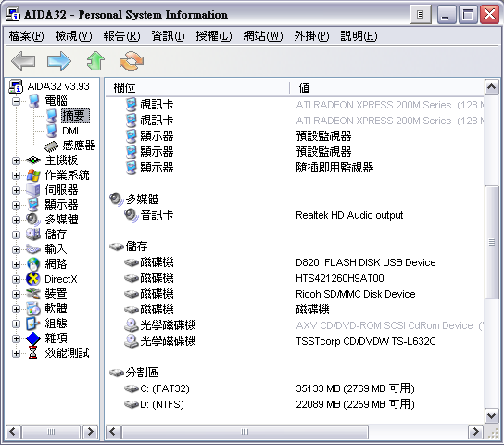Select the 輸入 keyboard icon

(x=33, y=249)
